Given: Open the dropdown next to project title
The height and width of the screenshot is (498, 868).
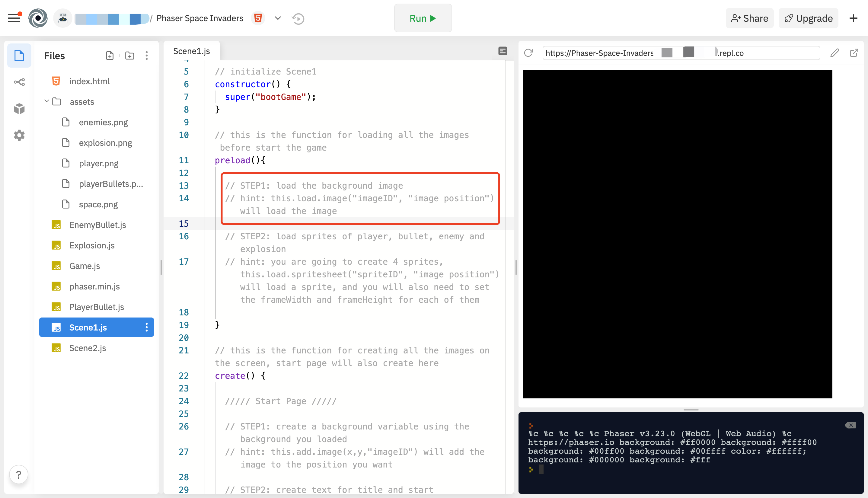Looking at the screenshot, I should click(278, 18).
